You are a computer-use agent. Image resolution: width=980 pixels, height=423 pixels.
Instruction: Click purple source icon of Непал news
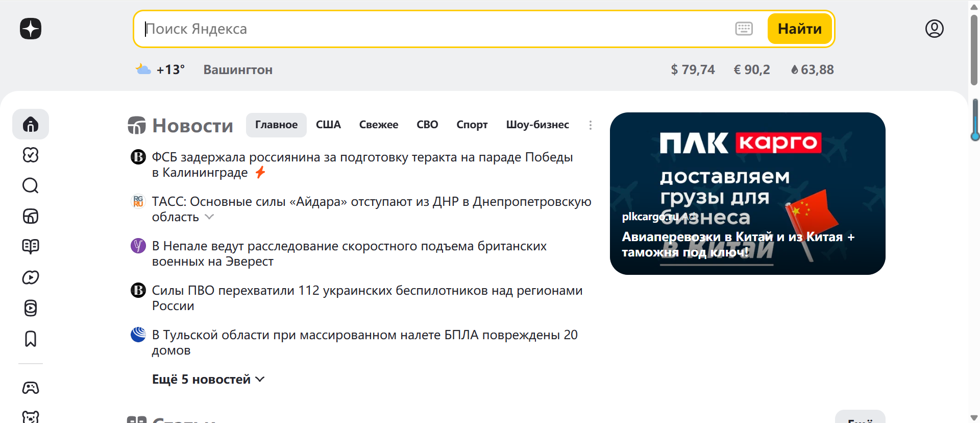tap(138, 246)
